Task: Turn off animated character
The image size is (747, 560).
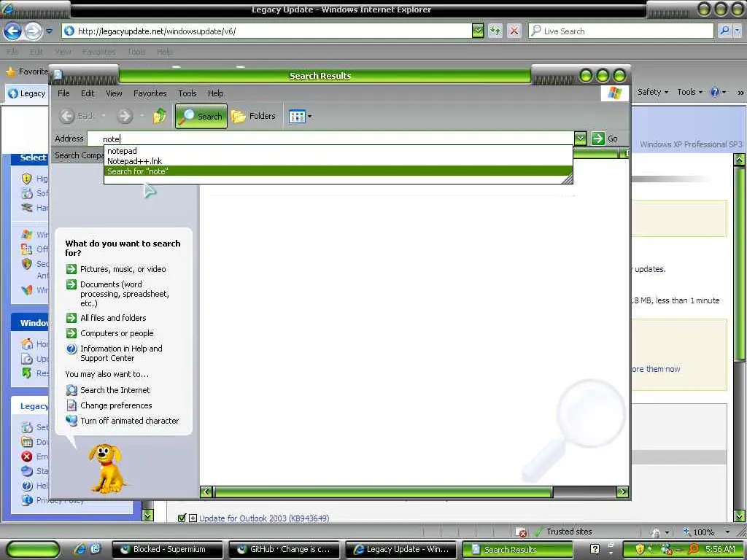Action: 130,421
